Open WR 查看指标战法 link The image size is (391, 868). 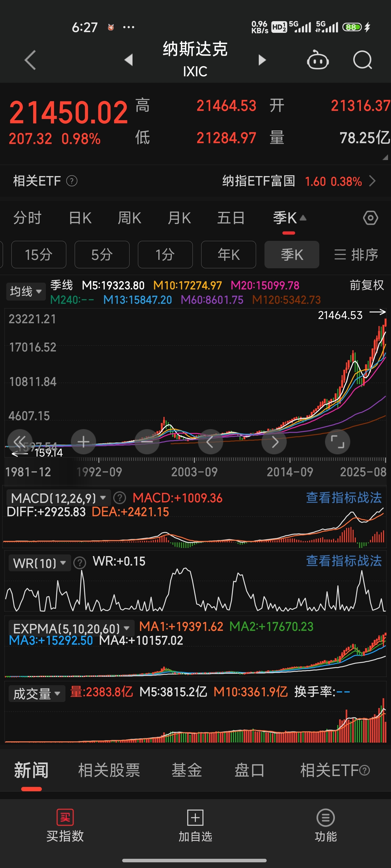coord(344,561)
